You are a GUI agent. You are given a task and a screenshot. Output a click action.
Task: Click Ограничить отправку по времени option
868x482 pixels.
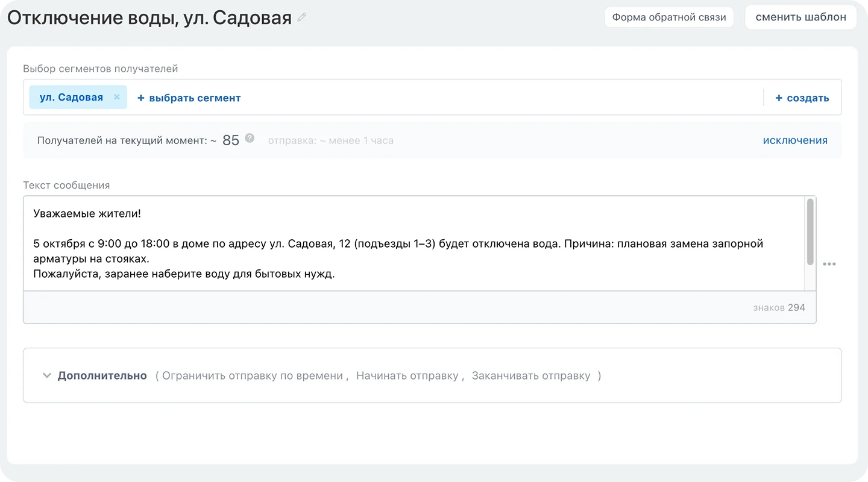253,376
